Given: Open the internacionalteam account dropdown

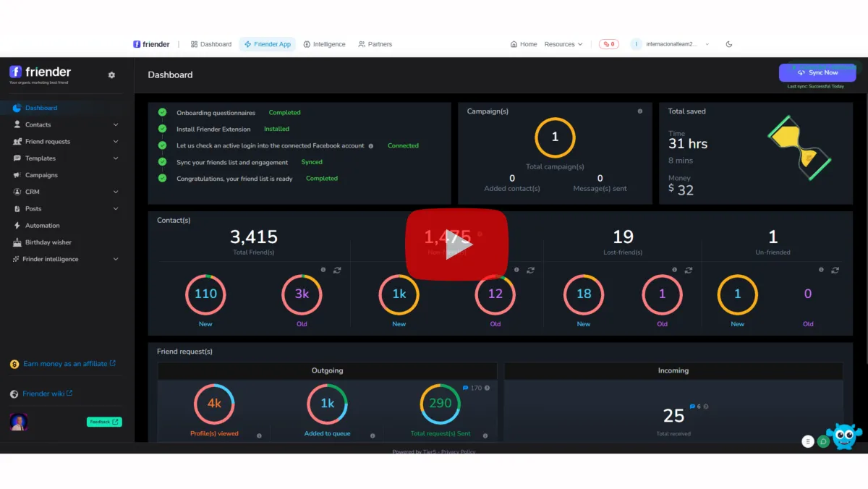Looking at the screenshot, I should [671, 44].
